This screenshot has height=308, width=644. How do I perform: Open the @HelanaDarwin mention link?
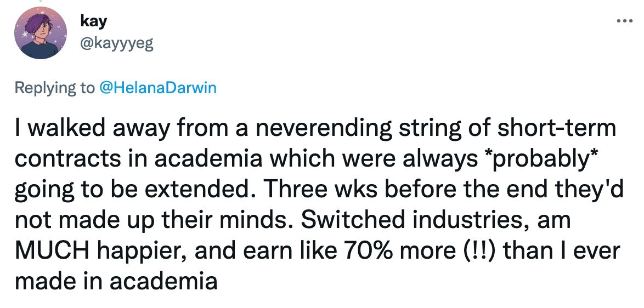coord(157,88)
